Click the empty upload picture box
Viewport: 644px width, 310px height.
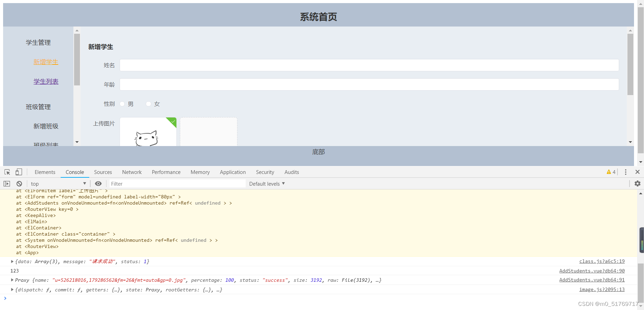(208, 132)
